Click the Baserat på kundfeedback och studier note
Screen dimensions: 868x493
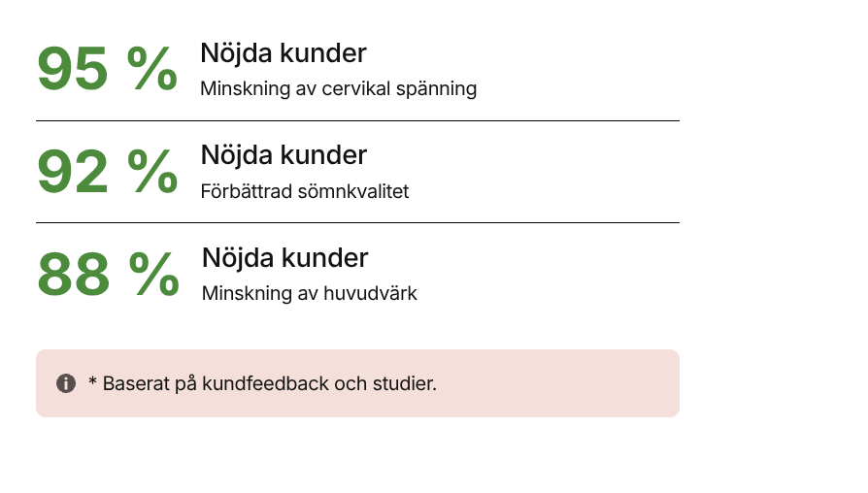pyautogui.click(x=262, y=383)
